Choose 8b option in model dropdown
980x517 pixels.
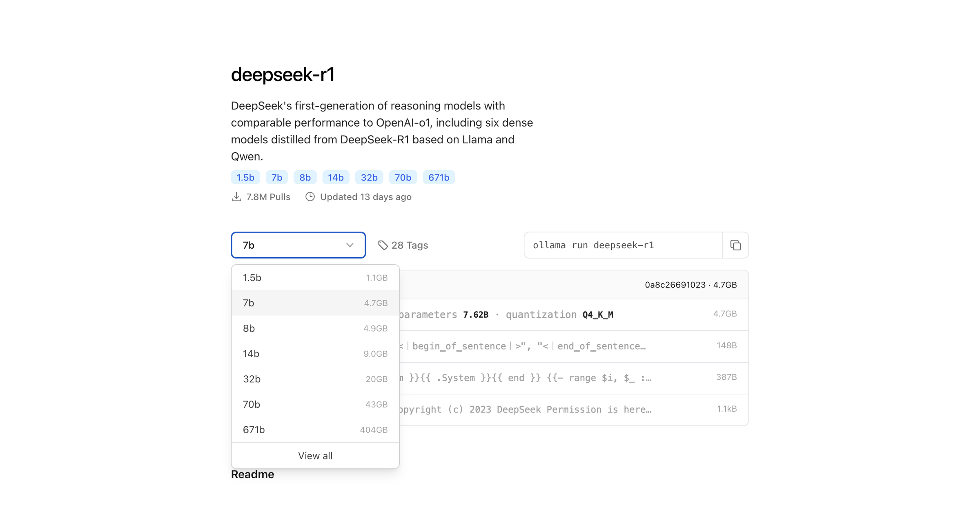[315, 328]
